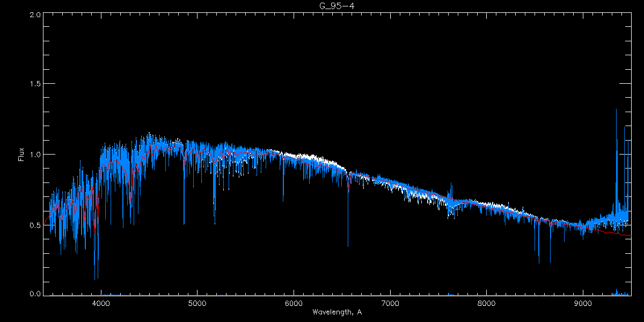Image resolution: width=644 pixels, height=322 pixels.
Task: Click the 9000 wavelength tick label
Action: pyautogui.click(x=583, y=303)
